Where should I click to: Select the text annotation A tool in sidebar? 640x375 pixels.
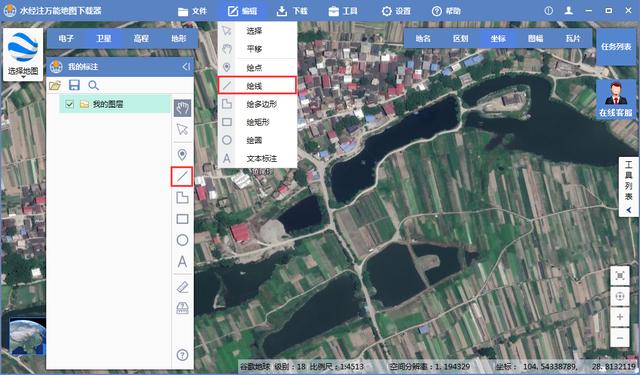click(x=182, y=262)
